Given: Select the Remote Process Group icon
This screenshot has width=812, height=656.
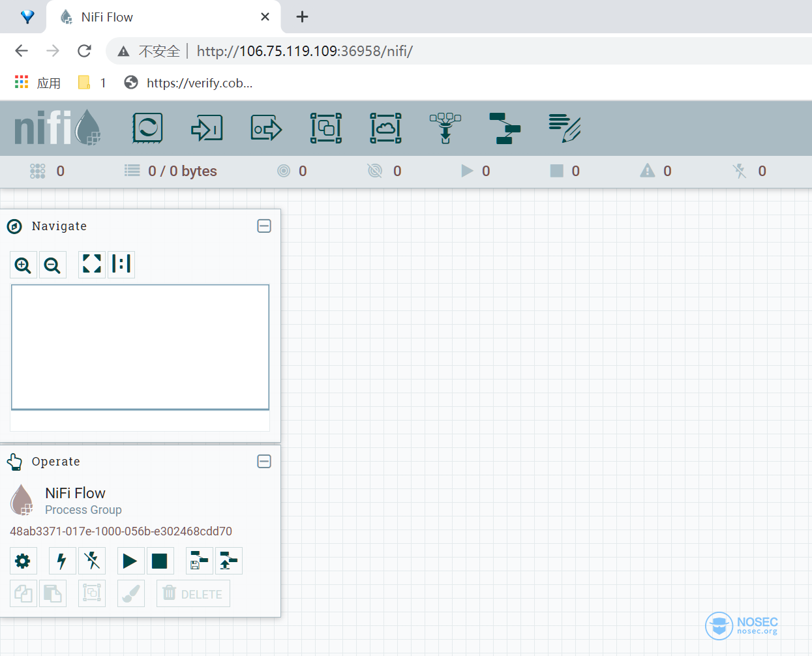Looking at the screenshot, I should click(386, 128).
